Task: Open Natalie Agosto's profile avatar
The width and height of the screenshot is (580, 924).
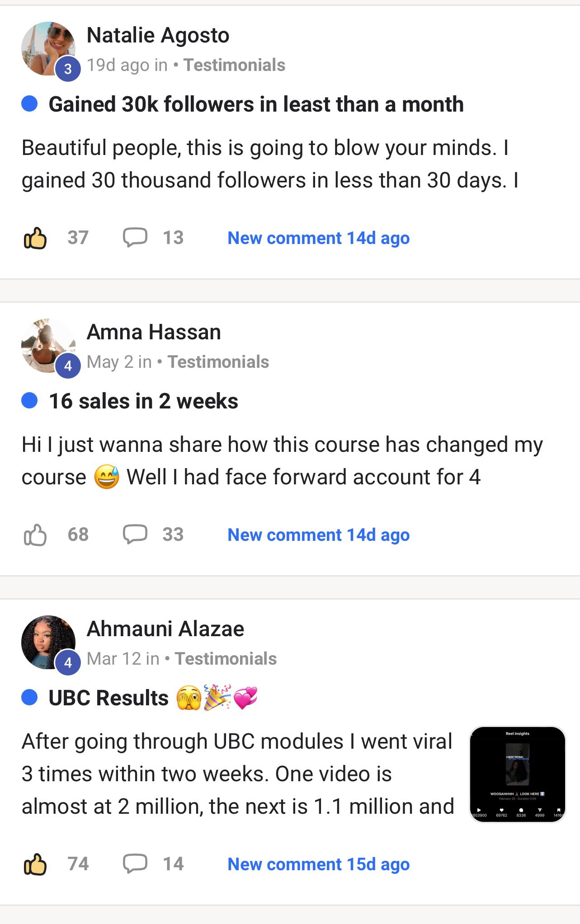Action: pyautogui.click(x=48, y=48)
